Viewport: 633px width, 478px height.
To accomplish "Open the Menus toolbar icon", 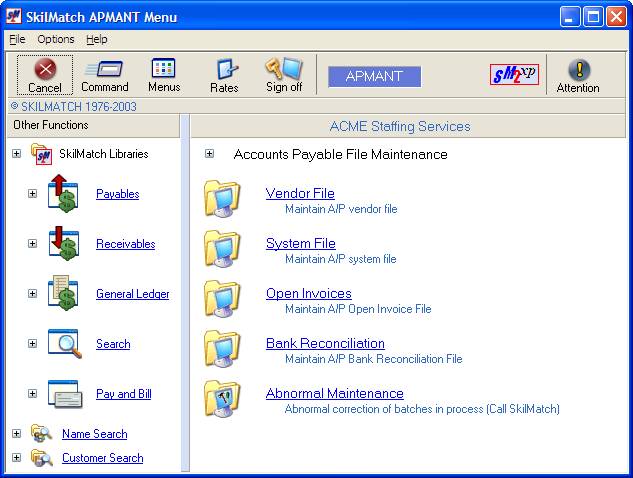I will (x=163, y=68).
